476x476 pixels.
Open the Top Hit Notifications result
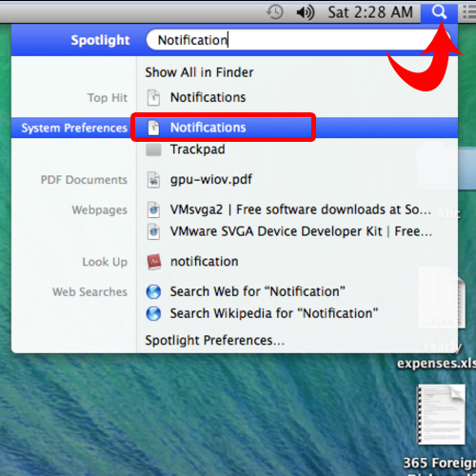pos(208,97)
